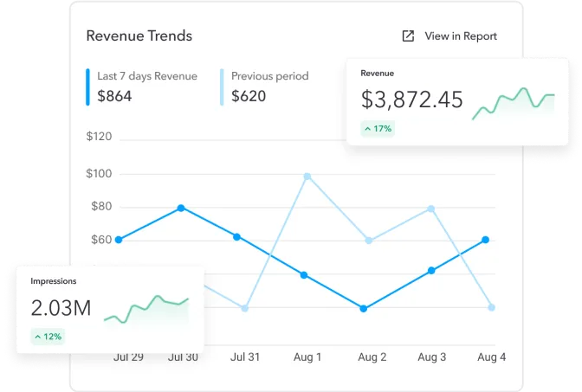Click the Aug 1 axis label
Viewport: 582px width, 392px height.
pyautogui.click(x=307, y=357)
